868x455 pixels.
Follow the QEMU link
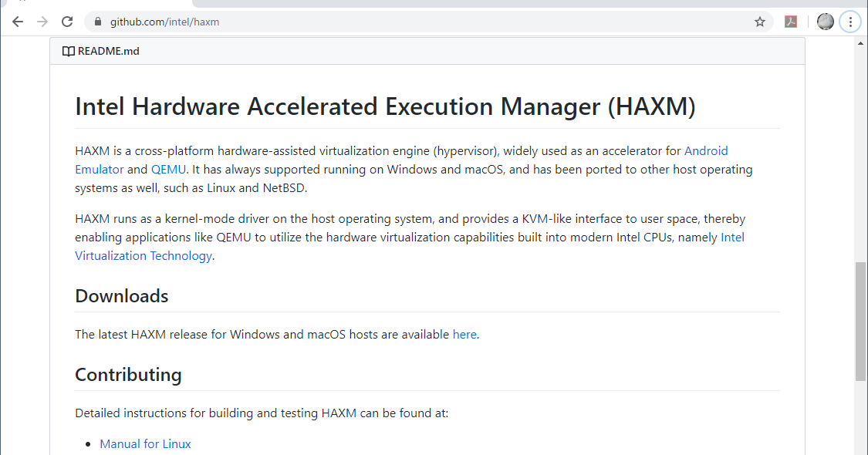168,169
